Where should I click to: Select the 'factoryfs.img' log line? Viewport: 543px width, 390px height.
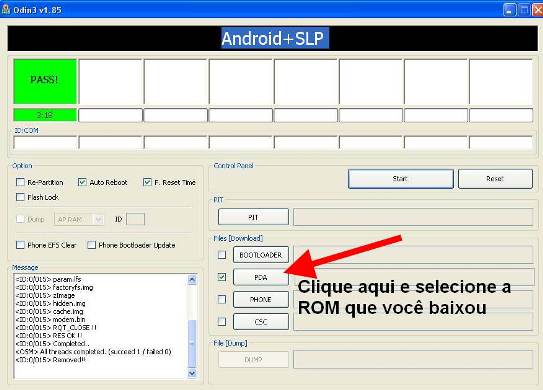point(55,287)
